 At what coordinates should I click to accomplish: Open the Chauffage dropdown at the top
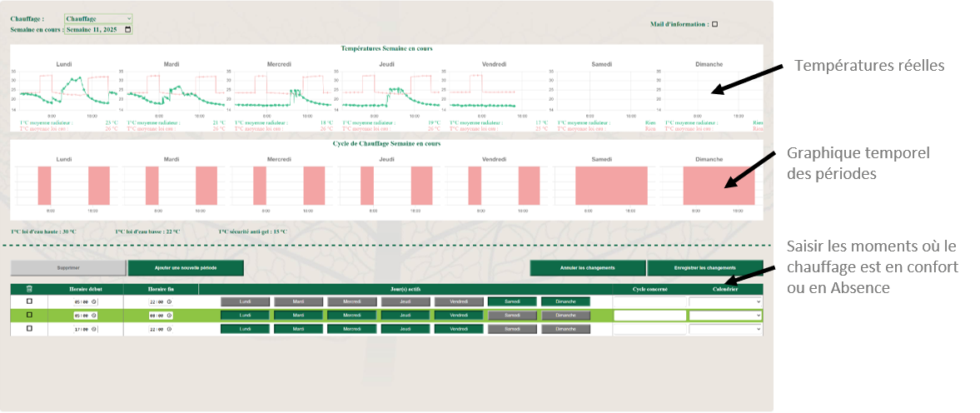click(98, 17)
